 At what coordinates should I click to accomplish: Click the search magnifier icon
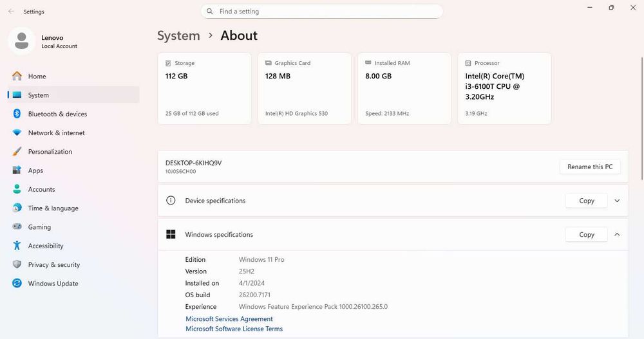[209, 12]
